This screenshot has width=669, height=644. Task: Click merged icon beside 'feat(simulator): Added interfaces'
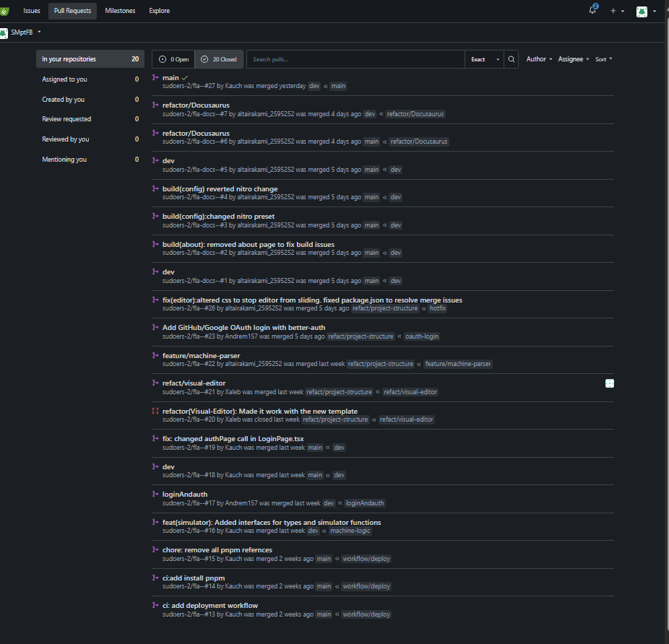click(x=155, y=522)
